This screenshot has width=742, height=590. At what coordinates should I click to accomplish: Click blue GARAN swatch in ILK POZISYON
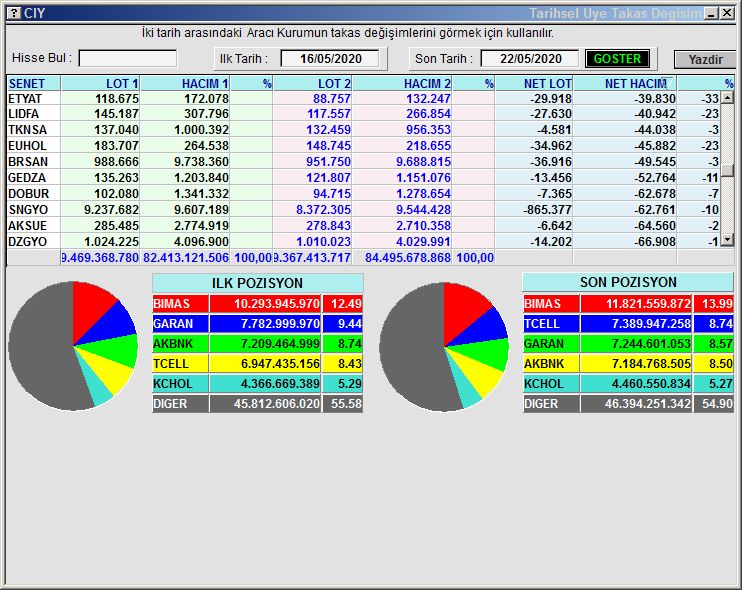pos(180,324)
